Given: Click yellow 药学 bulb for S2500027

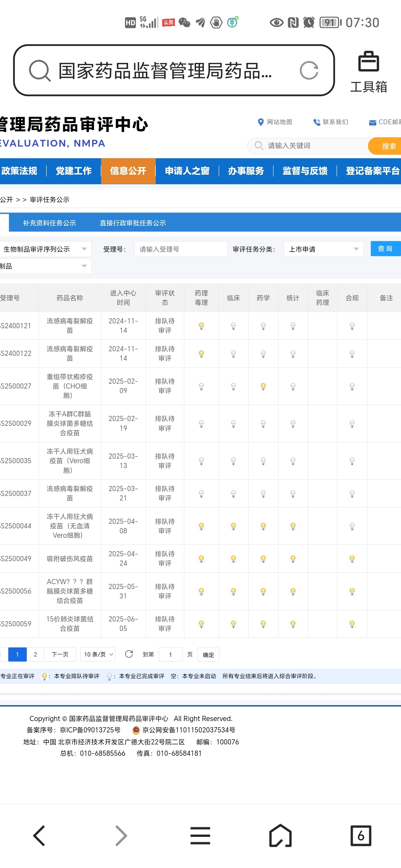Looking at the screenshot, I should (x=263, y=387).
